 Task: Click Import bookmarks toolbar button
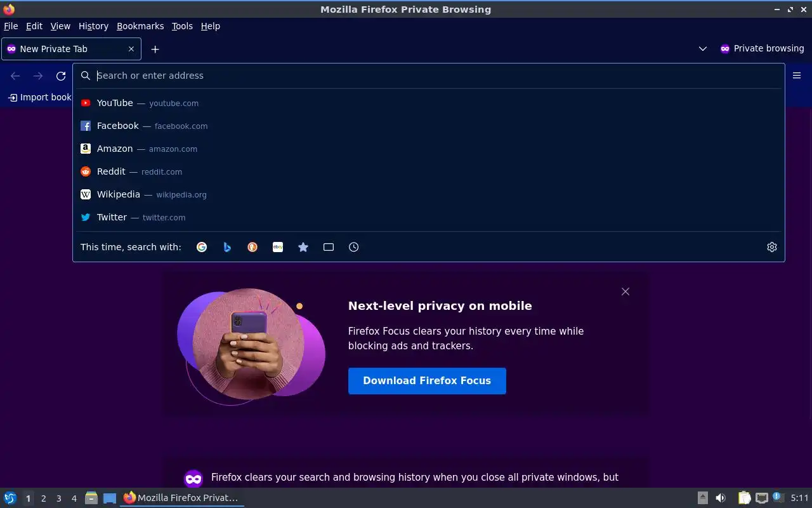tap(39, 97)
